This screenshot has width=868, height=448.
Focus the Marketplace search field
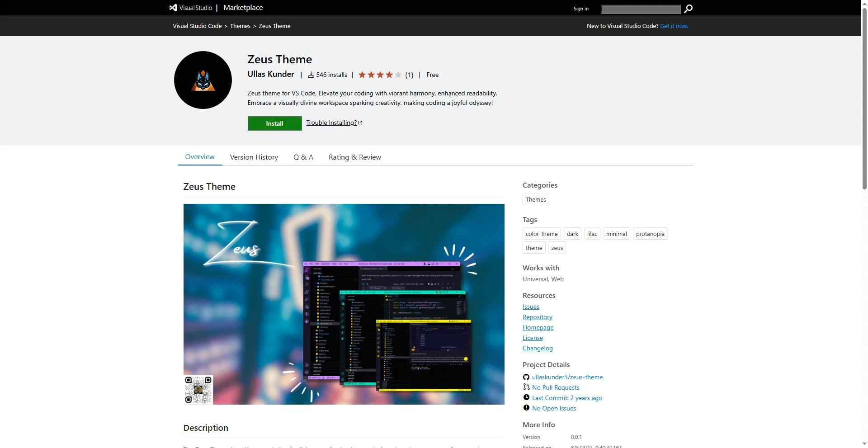coord(640,9)
